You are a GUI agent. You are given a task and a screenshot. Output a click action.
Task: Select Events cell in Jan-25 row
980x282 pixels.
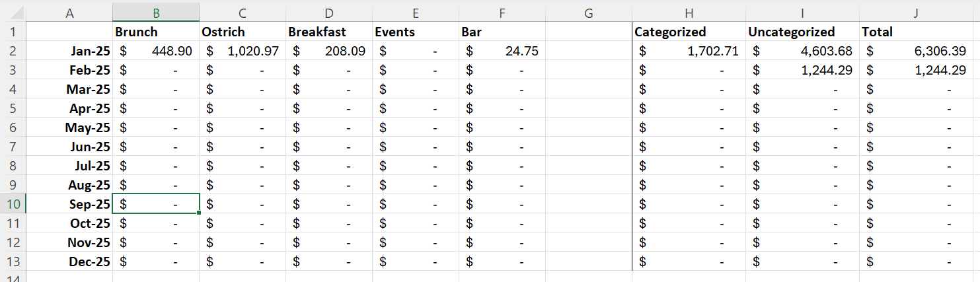click(x=415, y=51)
